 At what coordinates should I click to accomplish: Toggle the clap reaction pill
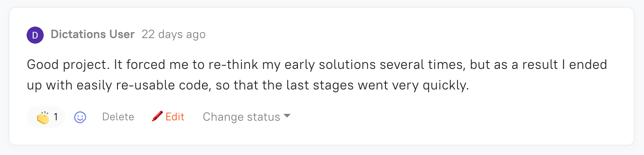point(46,117)
